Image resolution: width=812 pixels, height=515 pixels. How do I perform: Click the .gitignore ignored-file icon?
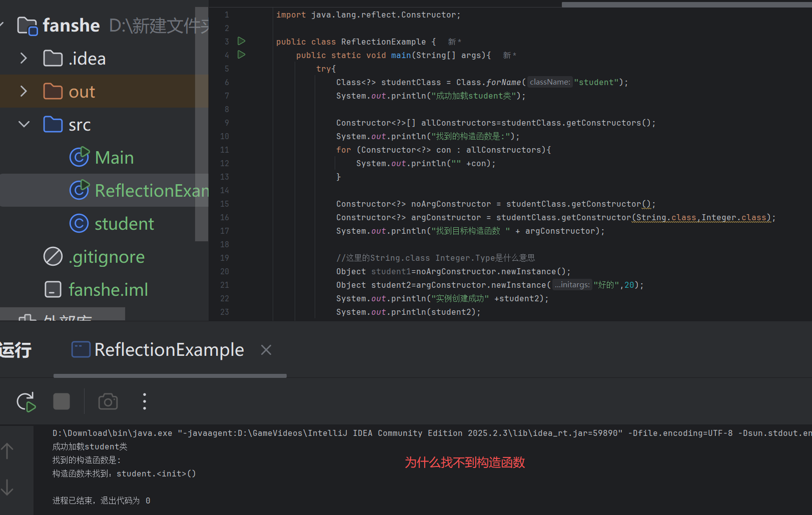pos(53,257)
